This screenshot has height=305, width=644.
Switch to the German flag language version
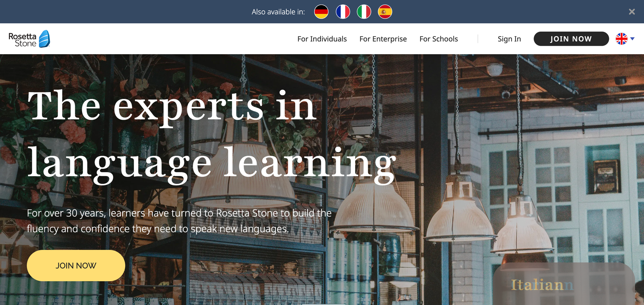coord(321,12)
